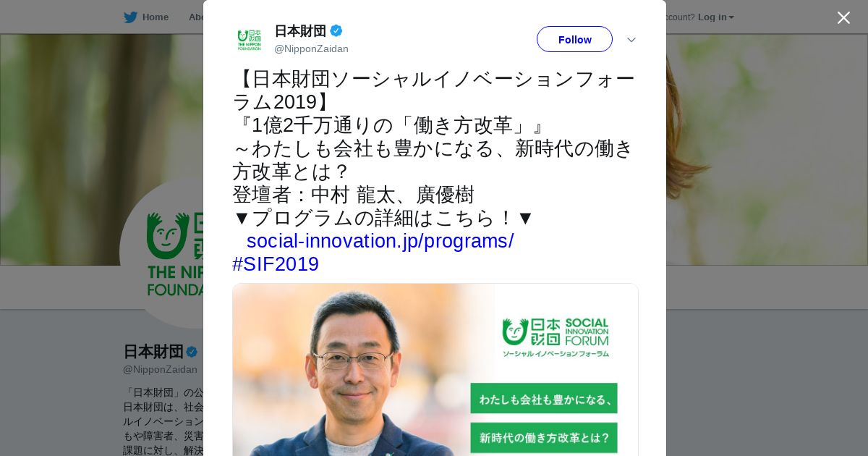
Task: Go to Home in top navigation
Action: 155,17
